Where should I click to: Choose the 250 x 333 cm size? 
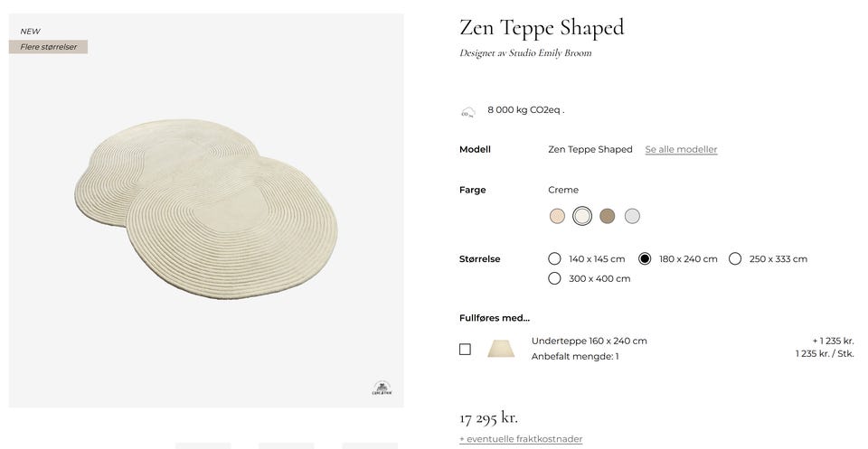(x=735, y=258)
